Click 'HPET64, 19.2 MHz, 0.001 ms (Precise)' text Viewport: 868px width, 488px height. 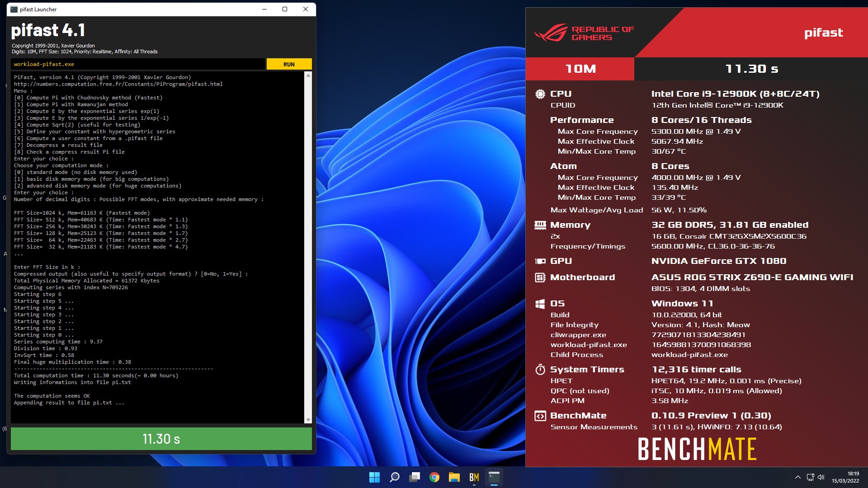tap(726, 381)
